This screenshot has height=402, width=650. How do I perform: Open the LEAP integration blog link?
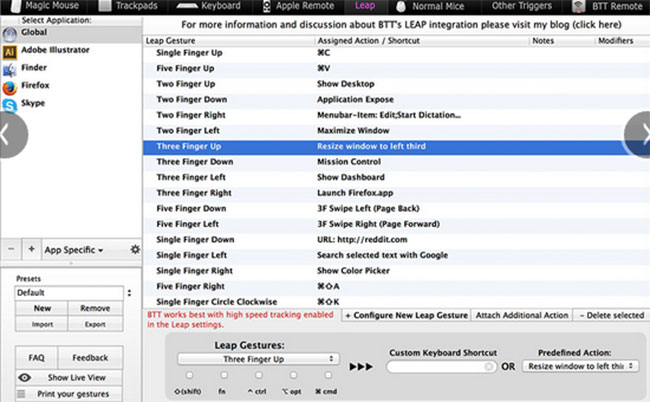[x=401, y=25]
